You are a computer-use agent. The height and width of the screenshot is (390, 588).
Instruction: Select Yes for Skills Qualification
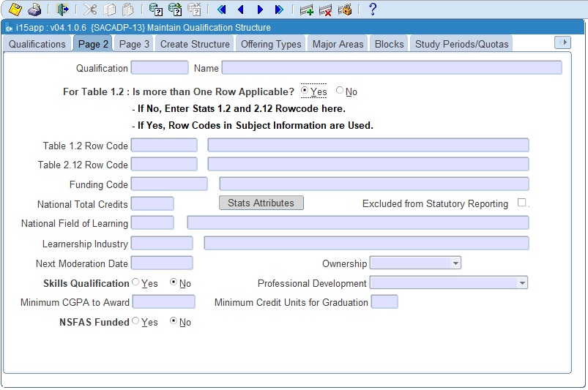pos(136,282)
